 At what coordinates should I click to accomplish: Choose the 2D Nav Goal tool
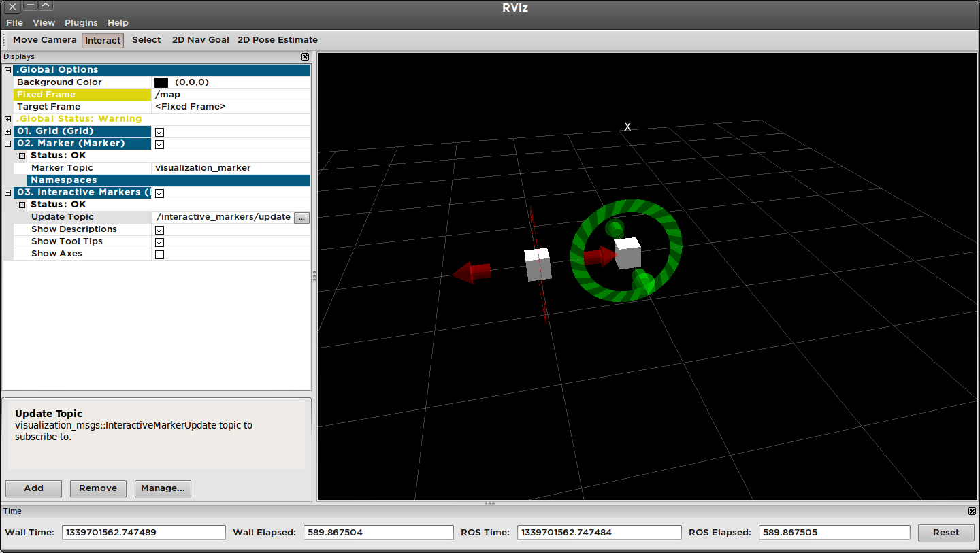[x=200, y=40]
